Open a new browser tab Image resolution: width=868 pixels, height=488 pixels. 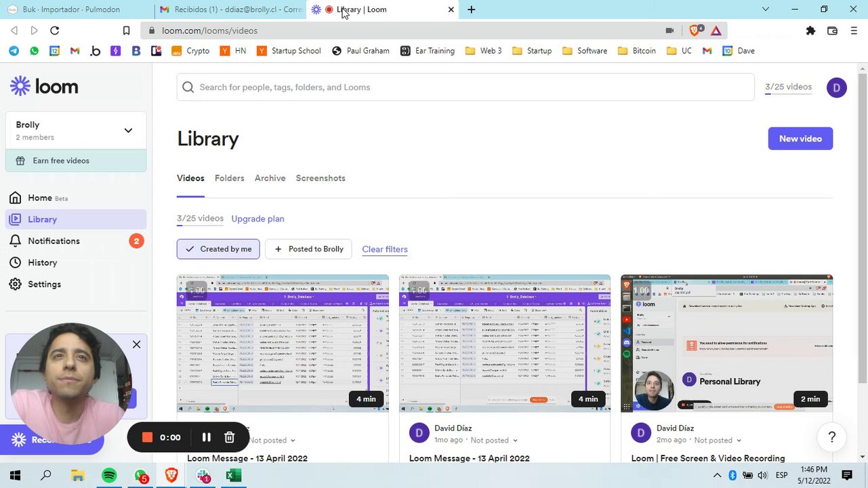point(472,9)
